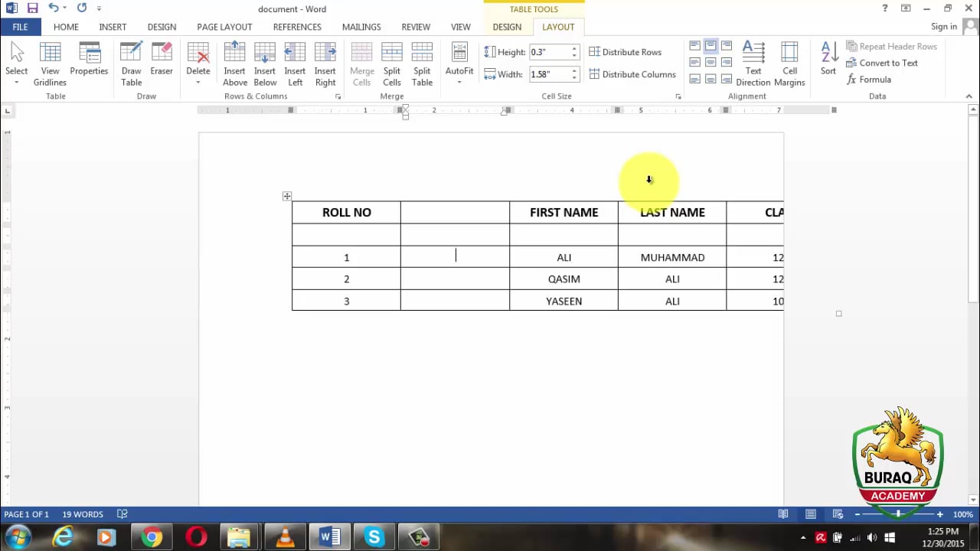The width and height of the screenshot is (980, 551).
Task: Select Align Top Right
Action: coord(727,46)
